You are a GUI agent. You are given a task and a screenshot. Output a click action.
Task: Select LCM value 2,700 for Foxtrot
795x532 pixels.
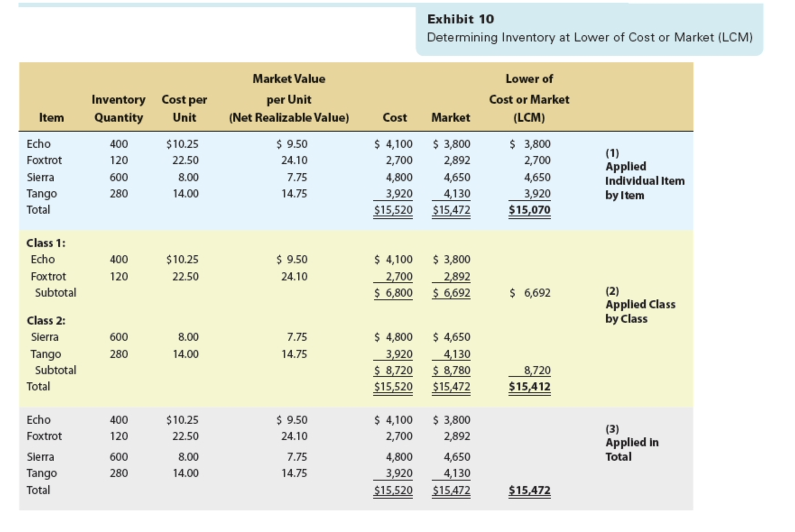[537, 160]
